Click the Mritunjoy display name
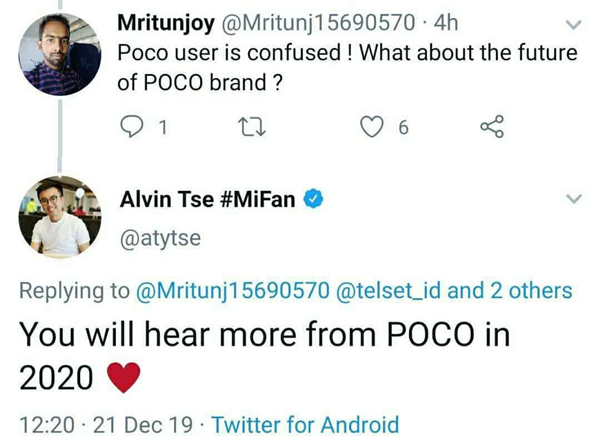This screenshot has height=447, width=600. pos(166,24)
